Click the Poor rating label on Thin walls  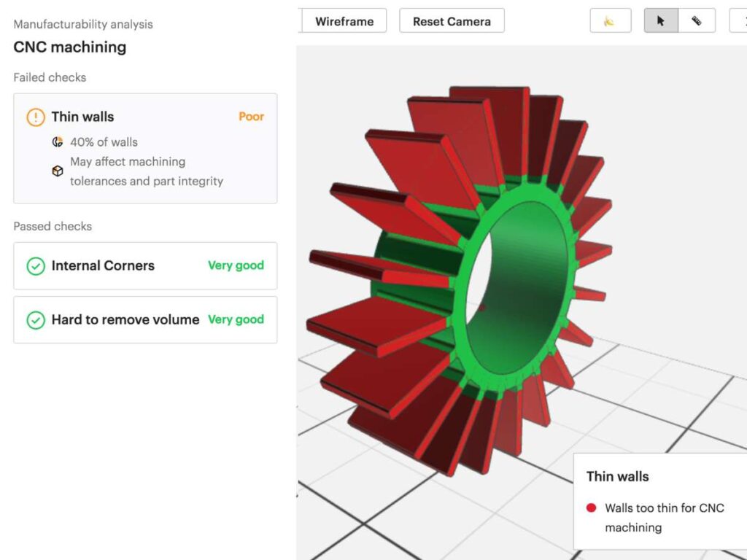[x=252, y=117]
